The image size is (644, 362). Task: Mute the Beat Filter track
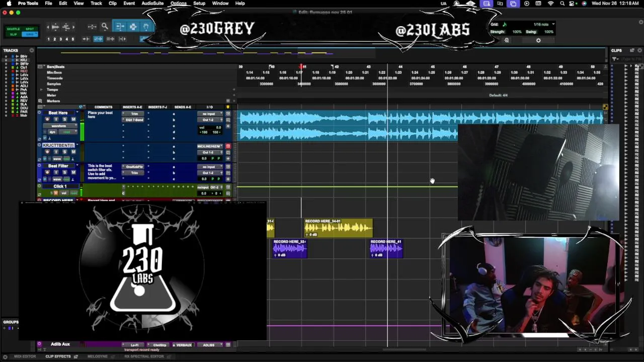click(x=73, y=172)
